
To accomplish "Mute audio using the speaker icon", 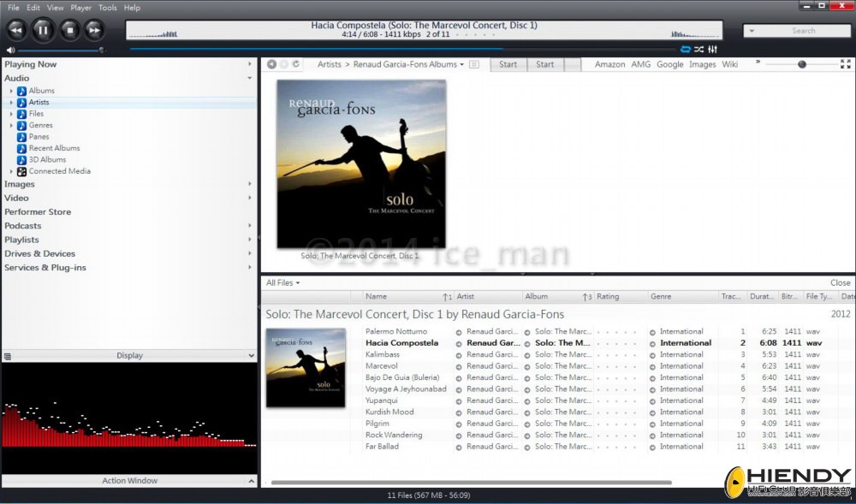I will tap(10, 50).
